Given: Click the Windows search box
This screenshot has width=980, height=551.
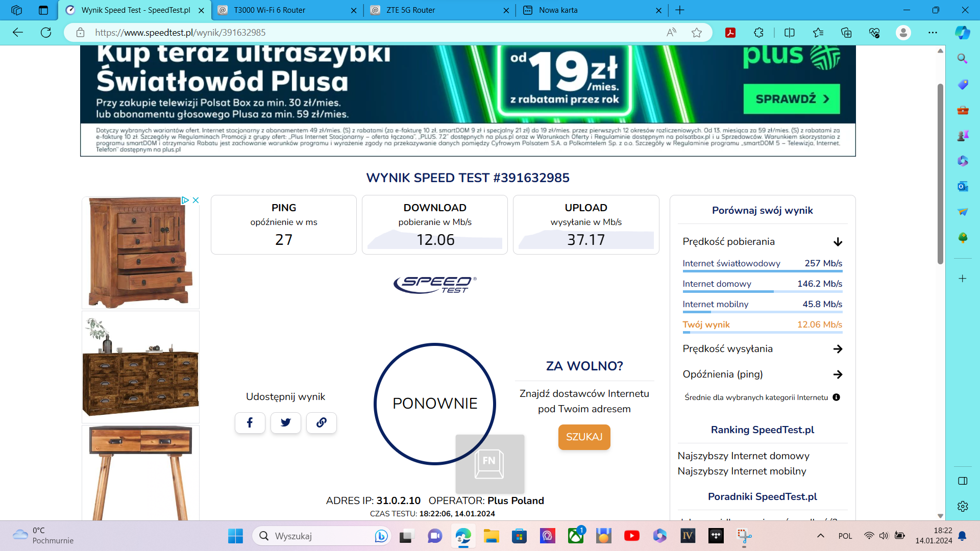Looking at the screenshot, I should [x=322, y=536].
